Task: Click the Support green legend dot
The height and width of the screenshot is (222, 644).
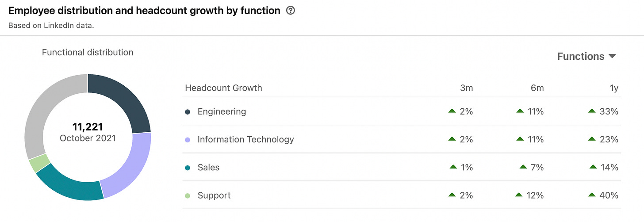Action: click(x=188, y=195)
